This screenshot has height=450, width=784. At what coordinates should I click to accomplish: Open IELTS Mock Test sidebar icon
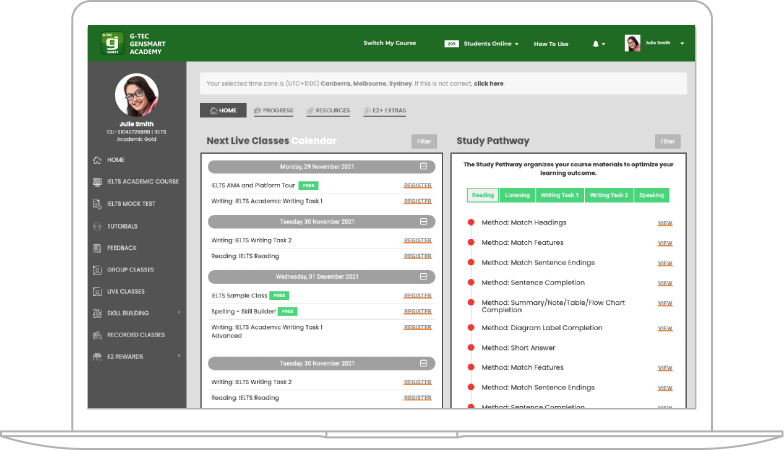98,204
